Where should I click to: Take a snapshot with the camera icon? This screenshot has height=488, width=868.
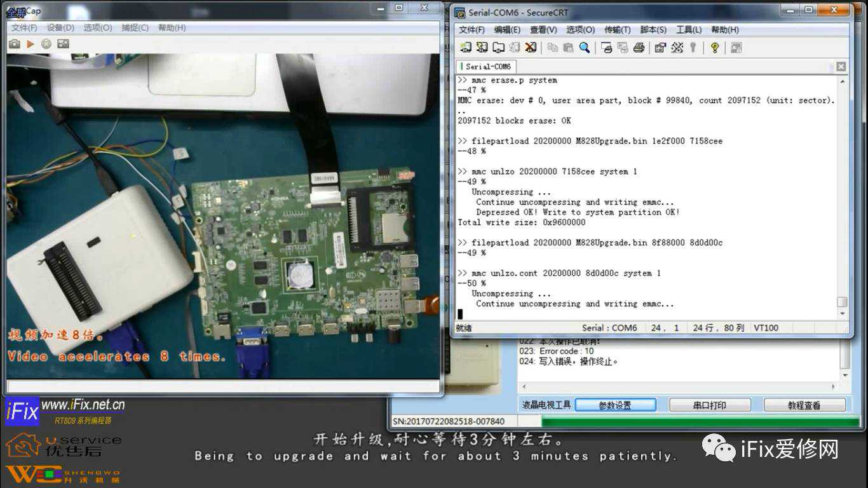click(x=14, y=44)
